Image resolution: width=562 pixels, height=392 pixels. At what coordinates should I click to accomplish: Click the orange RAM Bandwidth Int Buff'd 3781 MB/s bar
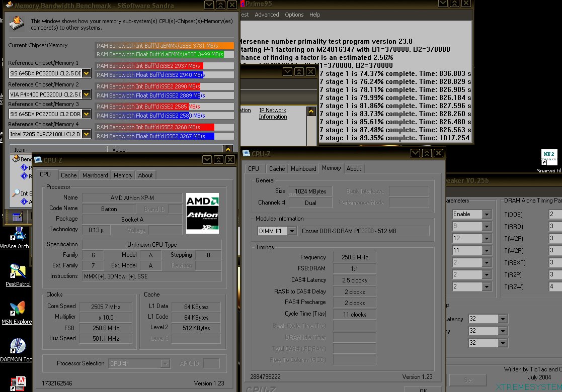pyautogui.click(x=165, y=46)
